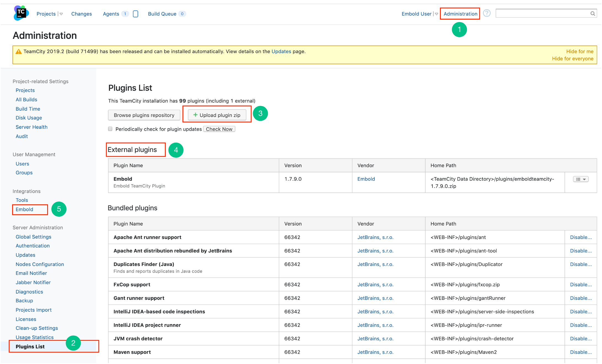The image size is (602, 364).
Task: Open Projects in top navigation
Action: coord(46,14)
